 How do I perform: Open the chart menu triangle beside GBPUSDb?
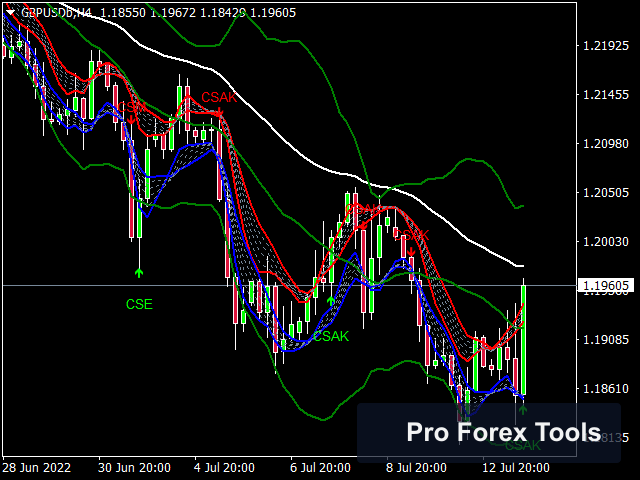pos(10,12)
